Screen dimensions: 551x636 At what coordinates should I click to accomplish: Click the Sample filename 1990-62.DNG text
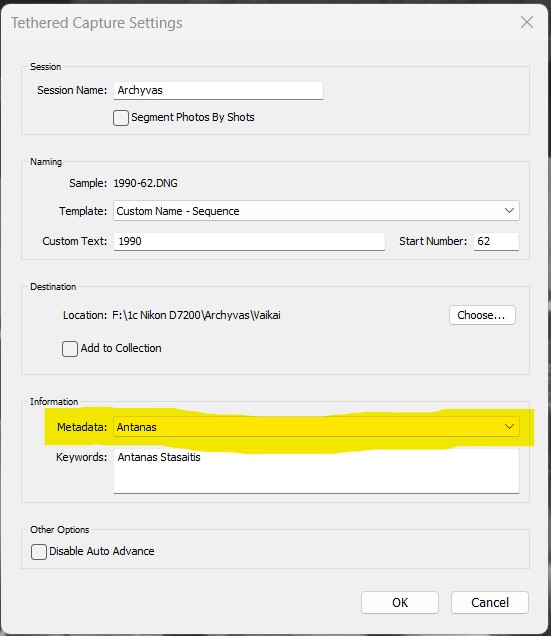(x=145, y=183)
